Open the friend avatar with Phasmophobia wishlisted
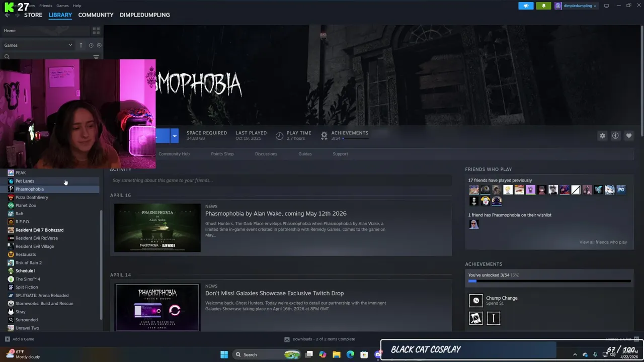This screenshot has height=362, width=644. (474, 224)
